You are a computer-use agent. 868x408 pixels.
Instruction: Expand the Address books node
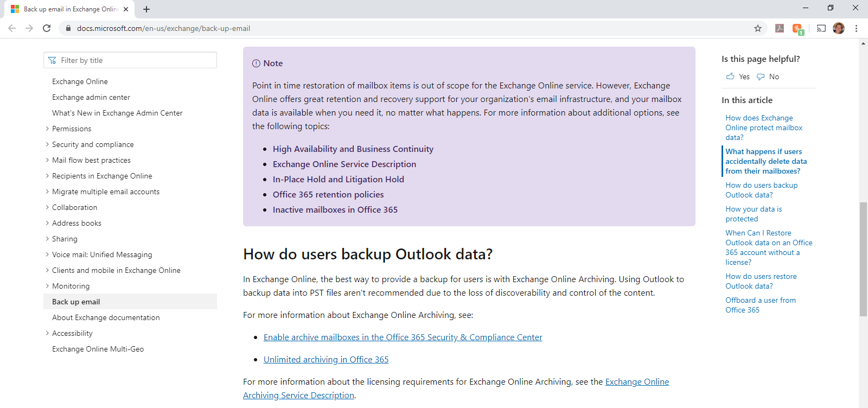pos(47,223)
